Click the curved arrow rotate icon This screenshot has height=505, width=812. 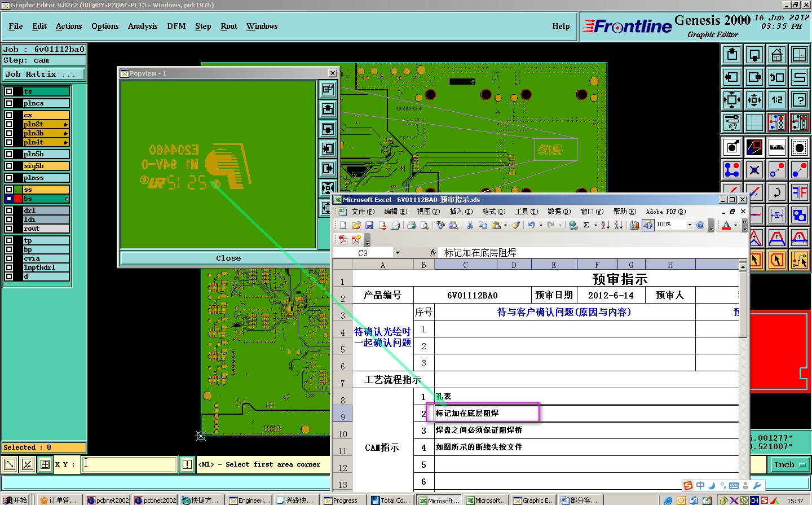pyautogui.click(x=777, y=192)
